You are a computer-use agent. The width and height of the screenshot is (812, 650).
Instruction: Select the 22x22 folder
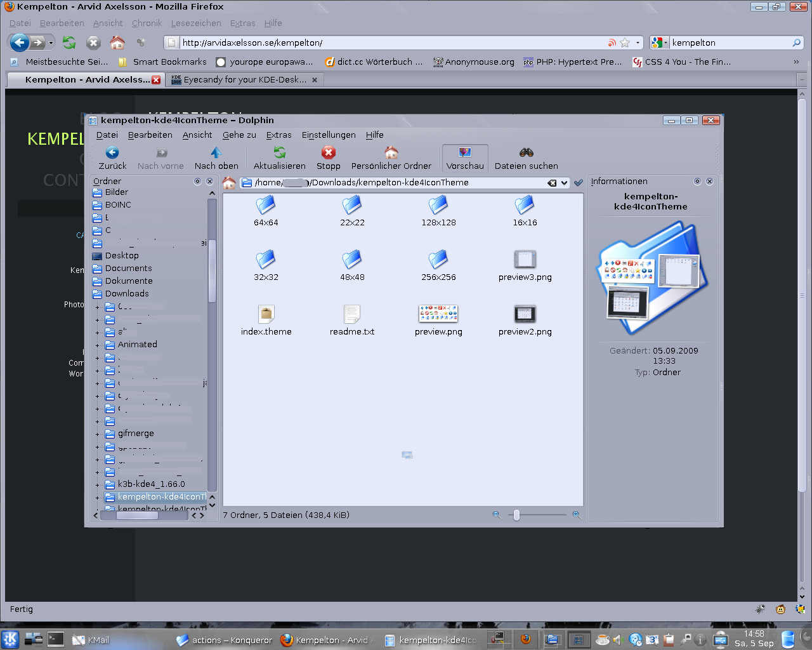pyautogui.click(x=352, y=205)
